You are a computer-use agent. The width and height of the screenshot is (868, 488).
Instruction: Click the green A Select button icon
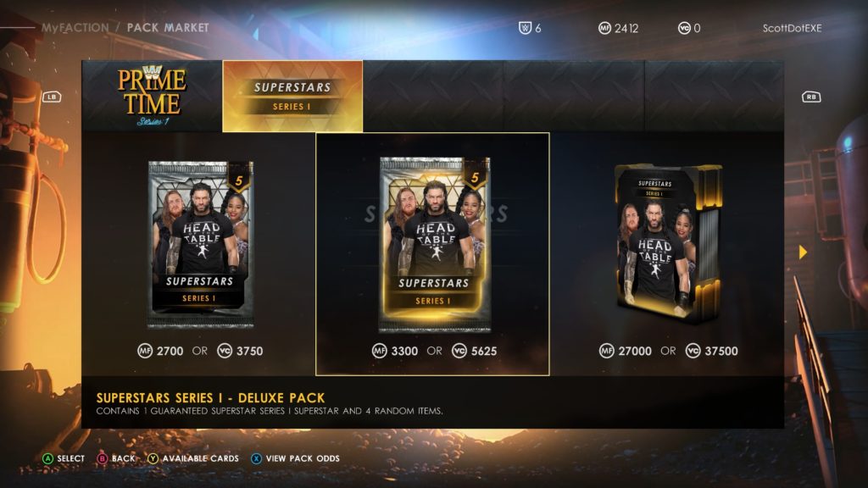point(48,458)
